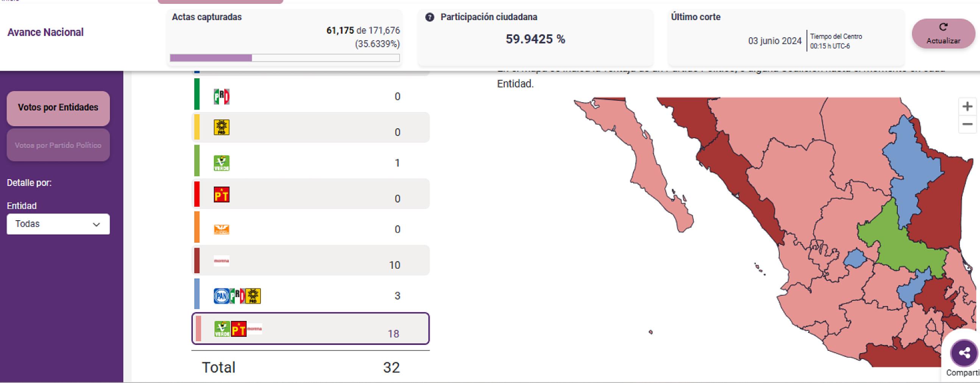
Task: Click the participation help question icon
Action: [429, 17]
